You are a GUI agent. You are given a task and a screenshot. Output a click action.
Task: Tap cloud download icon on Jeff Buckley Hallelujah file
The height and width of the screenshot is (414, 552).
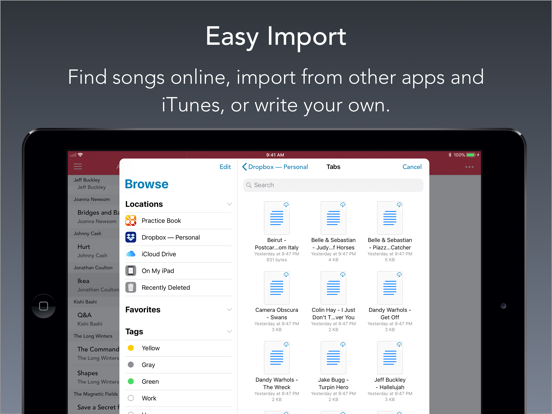(399, 344)
